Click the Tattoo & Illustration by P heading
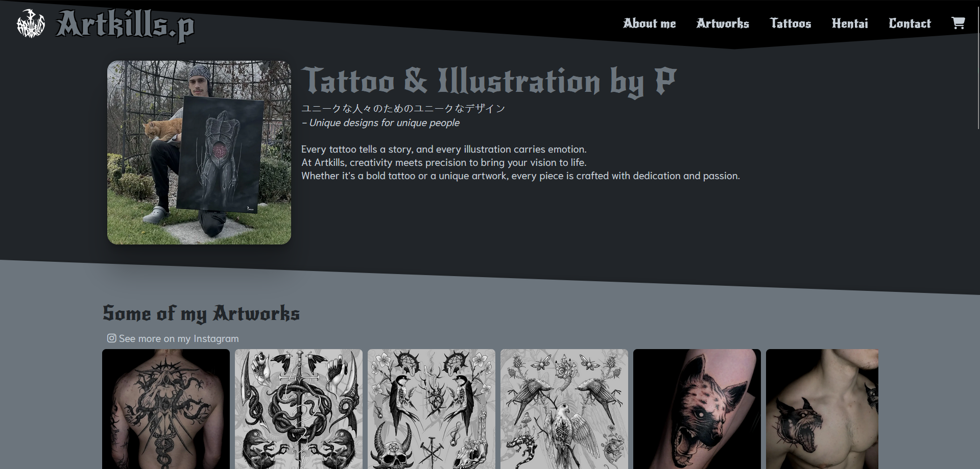This screenshot has height=469, width=980. click(489, 81)
